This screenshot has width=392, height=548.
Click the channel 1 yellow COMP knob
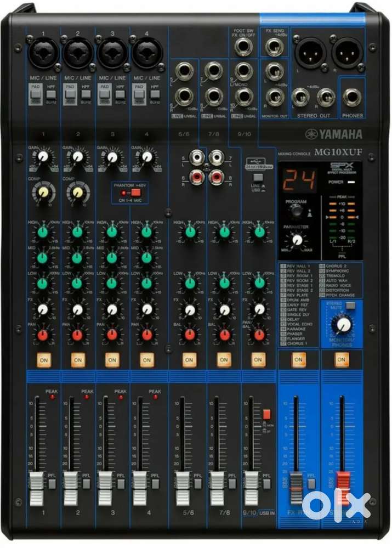[42, 191]
